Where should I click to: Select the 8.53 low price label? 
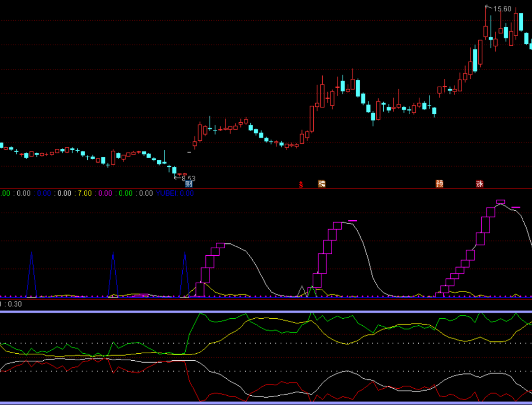[189, 178]
